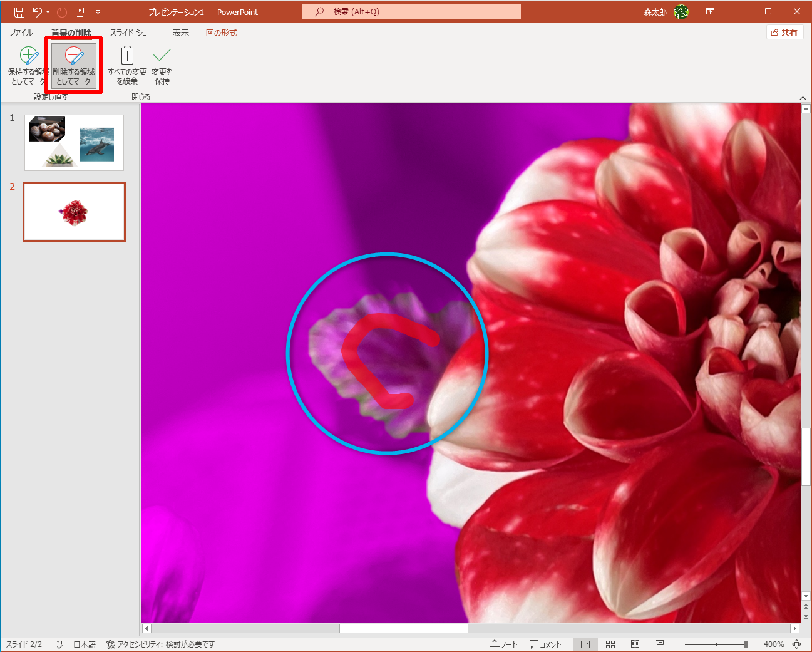Switch to Slide Sorter view
The image size is (812, 652).
(610, 644)
